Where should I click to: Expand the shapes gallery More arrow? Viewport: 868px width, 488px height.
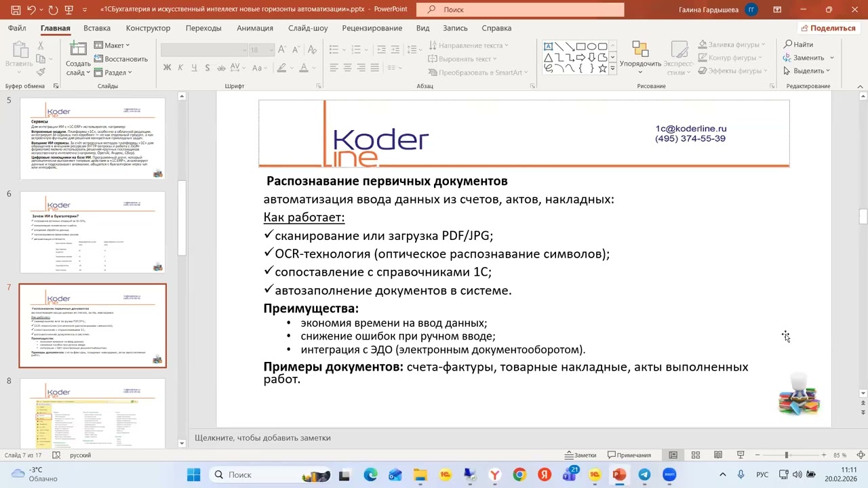(613, 68)
